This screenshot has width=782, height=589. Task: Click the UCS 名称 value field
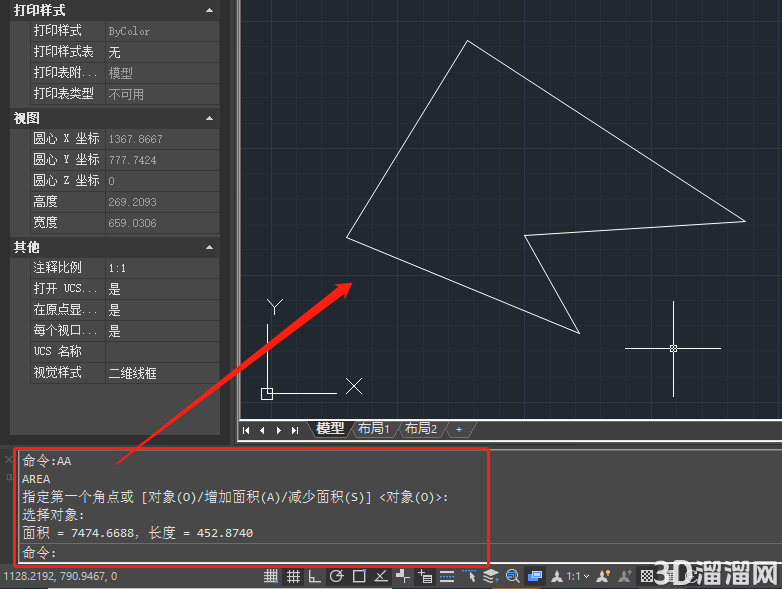pos(162,352)
